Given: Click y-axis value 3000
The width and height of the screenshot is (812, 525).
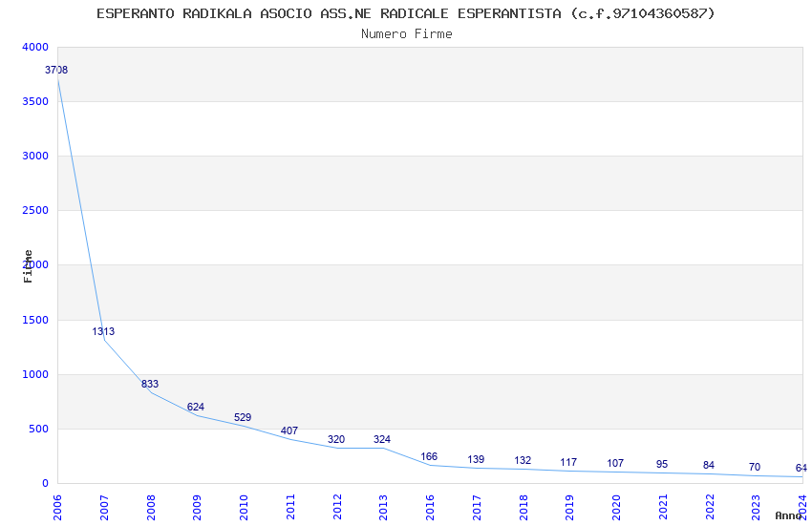Looking at the screenshot, I should 35,156.
